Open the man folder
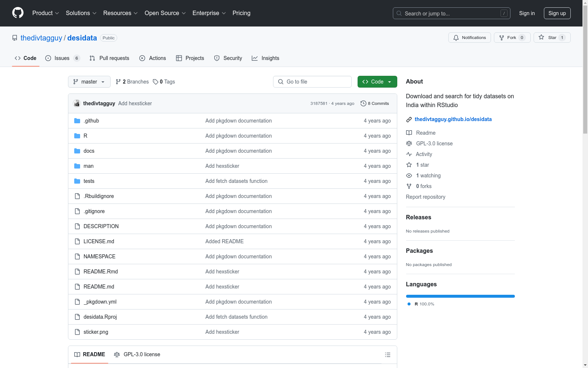The image size is (588, 368). click(89, 166)
